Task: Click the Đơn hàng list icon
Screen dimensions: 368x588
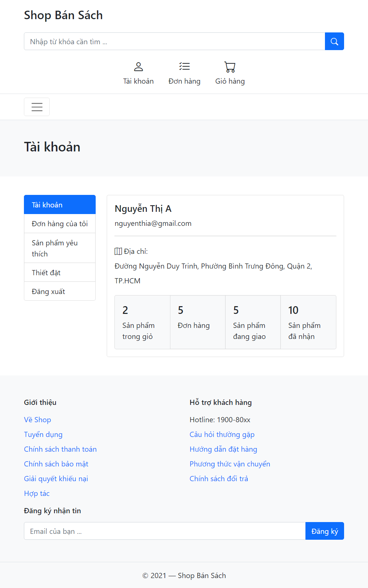Action: 184,67
